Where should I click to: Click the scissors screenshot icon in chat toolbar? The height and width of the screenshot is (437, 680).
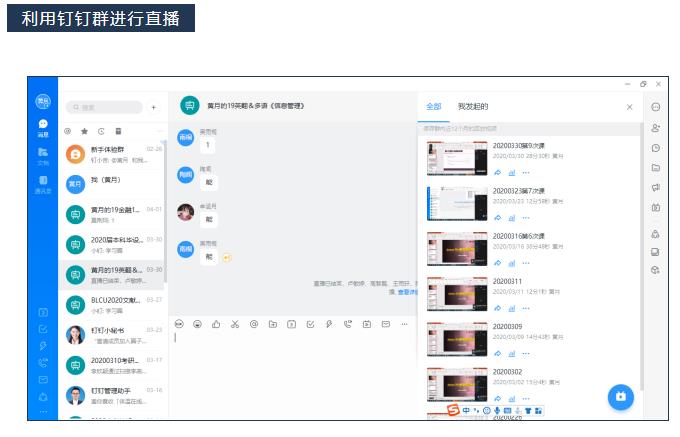(x=234, y=324)
